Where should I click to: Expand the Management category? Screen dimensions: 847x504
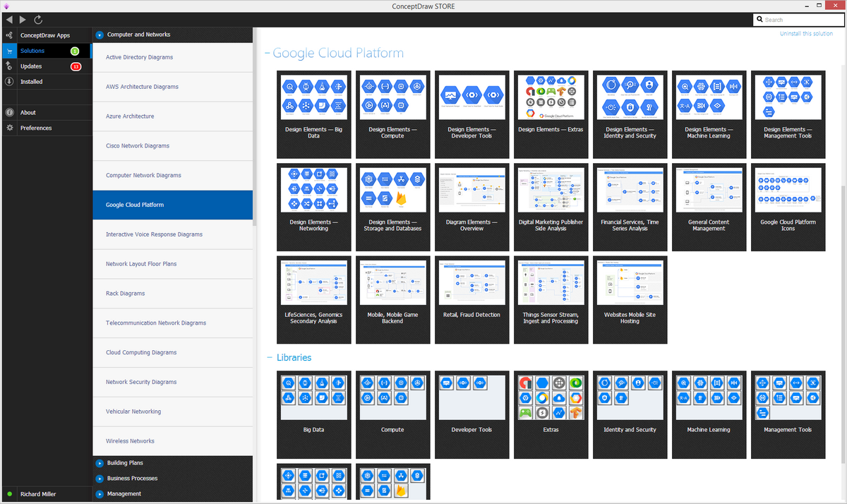click(x=100, y=494)
